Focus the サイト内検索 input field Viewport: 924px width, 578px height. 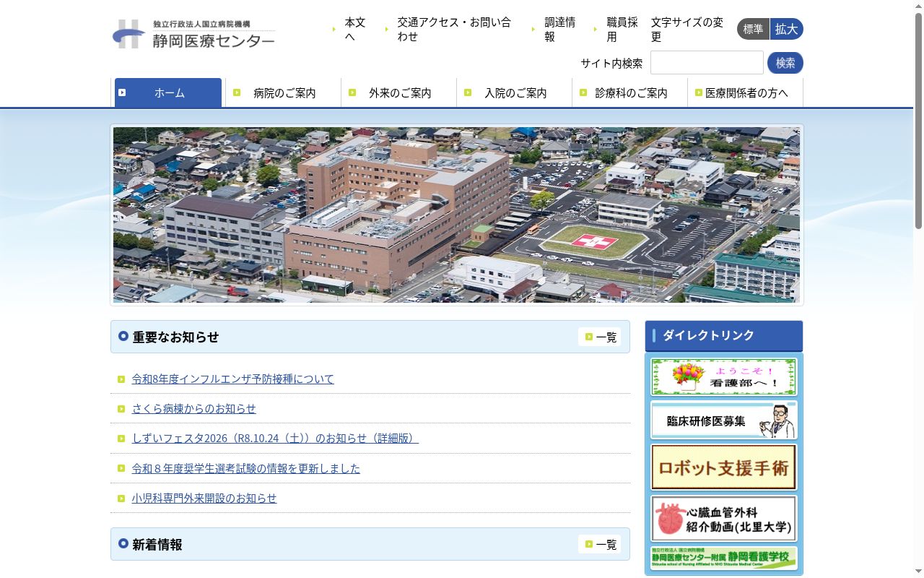tap(707, 63)
